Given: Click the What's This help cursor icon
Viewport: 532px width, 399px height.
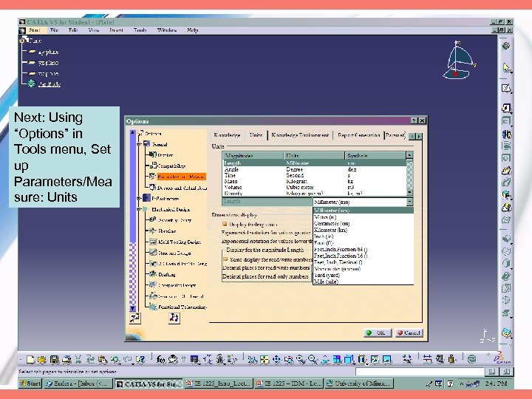Looking at the screenshot, I should point(141,359).
